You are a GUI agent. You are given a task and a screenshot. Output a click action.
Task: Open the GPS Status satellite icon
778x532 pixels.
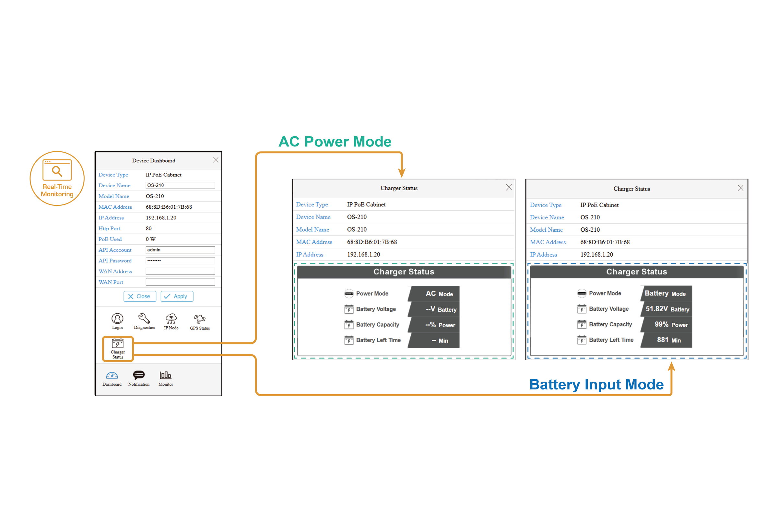click(200, 322)
